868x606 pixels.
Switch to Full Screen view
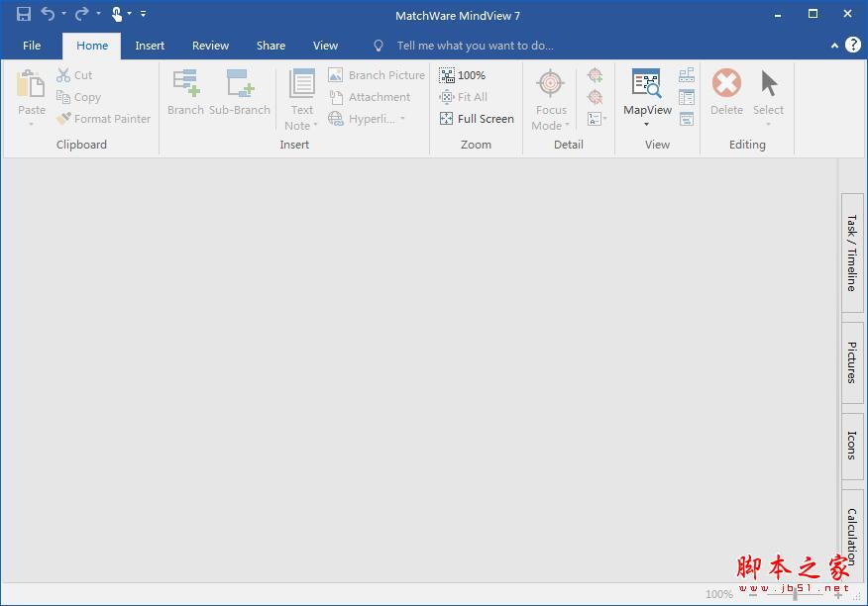477,119
